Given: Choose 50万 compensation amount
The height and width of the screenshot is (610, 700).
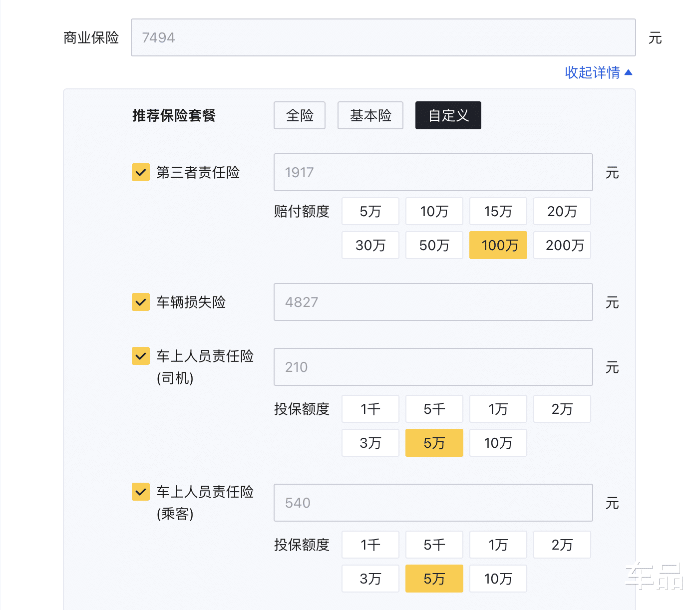Looking at the screenshot, I should click(x=434, y=245).
